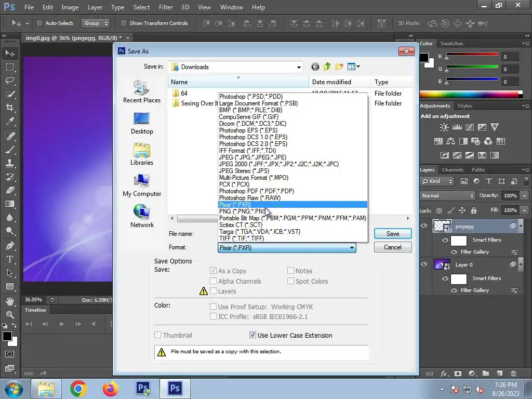The height and width of the screenshot is (399, 532).
Task: Select the Dodge tool
Action: tap(10, 231)
